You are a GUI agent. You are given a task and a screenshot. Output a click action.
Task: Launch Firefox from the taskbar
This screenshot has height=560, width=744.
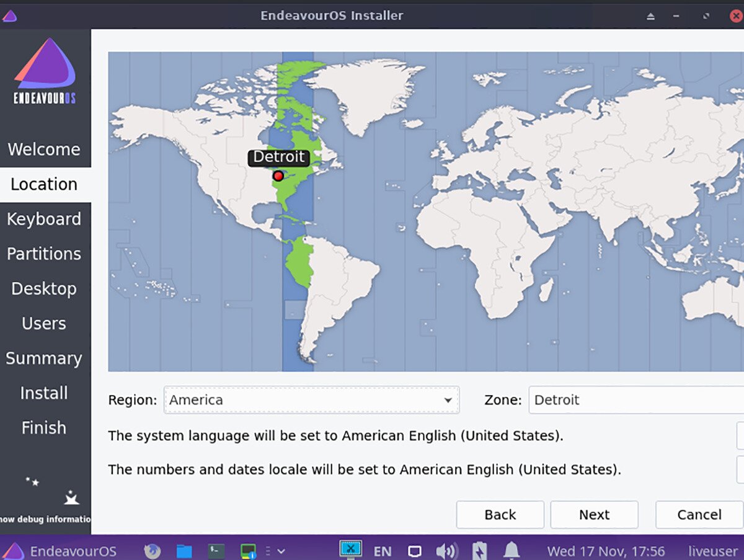tap(153, 551)
